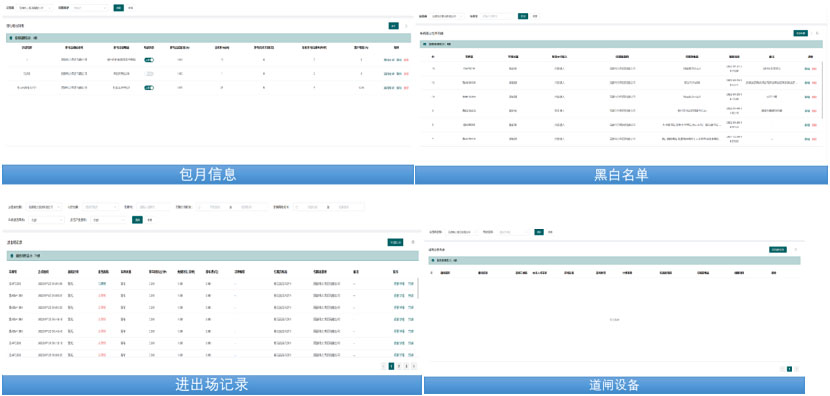The height and width of the screenshot is (396, 830).
Task: Click next page arrow in 道闸设备 pagination
Action: 797,369
